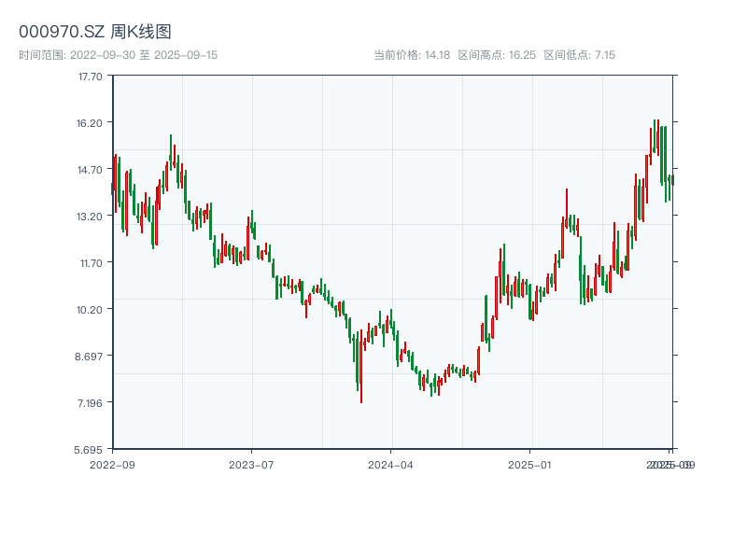Click y-axis label 14.70
The width and height of the screenshot is (747, 560).
[90, 170]
